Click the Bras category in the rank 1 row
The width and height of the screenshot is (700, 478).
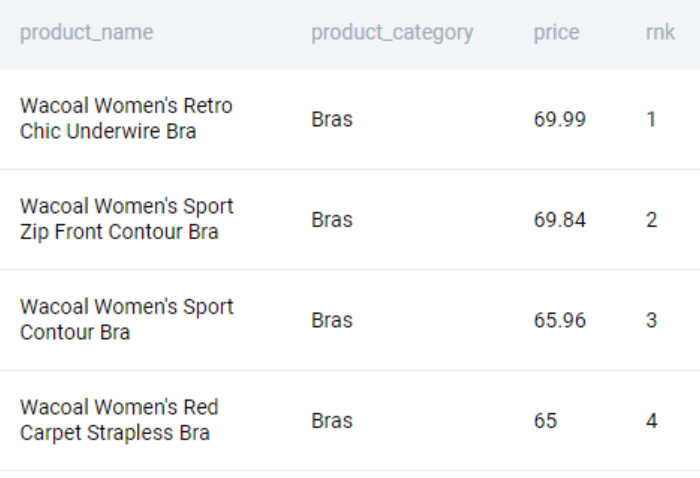point(332,120)
